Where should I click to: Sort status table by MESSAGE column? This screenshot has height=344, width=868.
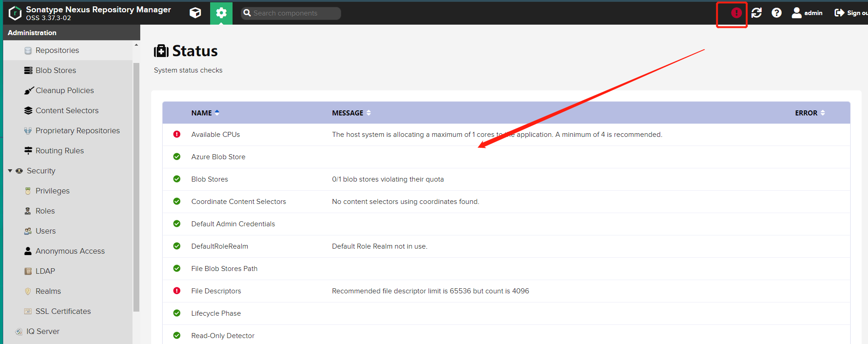[348, 113]
